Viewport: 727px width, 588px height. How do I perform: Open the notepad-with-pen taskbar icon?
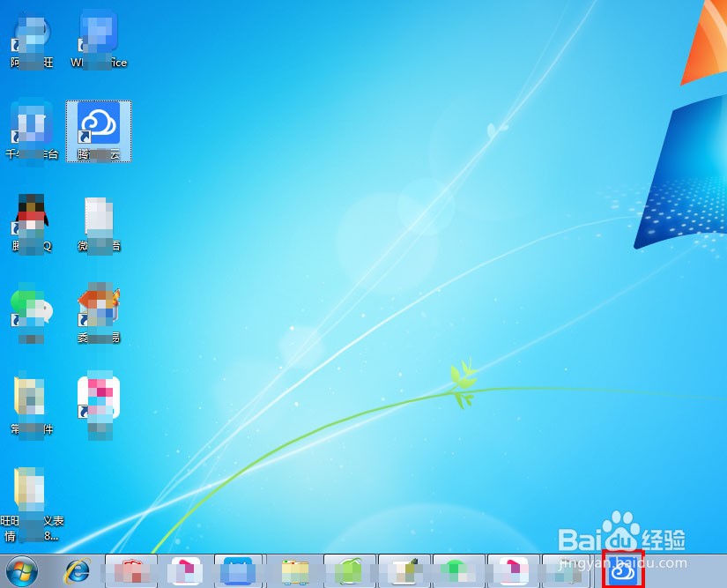[404, 571]
